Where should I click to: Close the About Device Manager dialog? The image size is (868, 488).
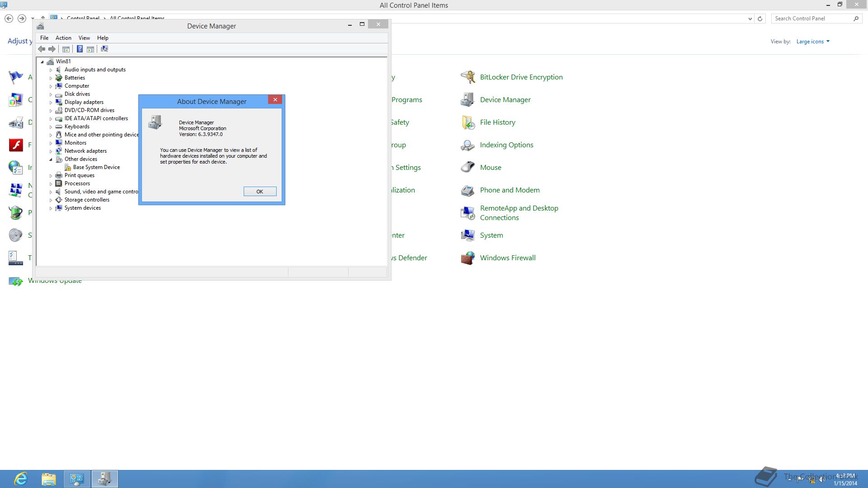(275, 99)
